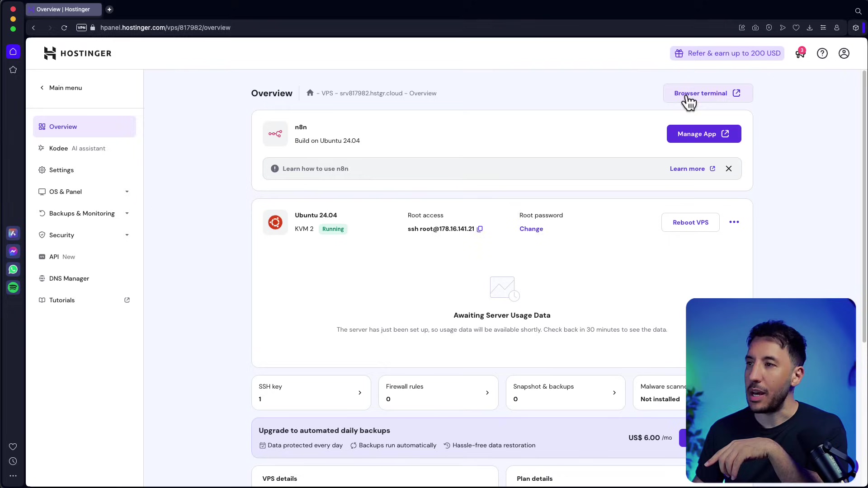868x488 pixels.
Task: Click the Running status badge
Action: pyautogui.click(x=333, y=229)
